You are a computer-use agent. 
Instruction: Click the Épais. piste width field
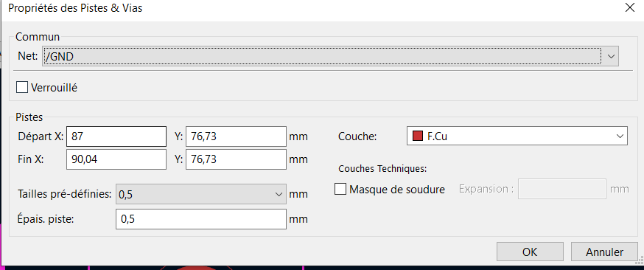201,219
